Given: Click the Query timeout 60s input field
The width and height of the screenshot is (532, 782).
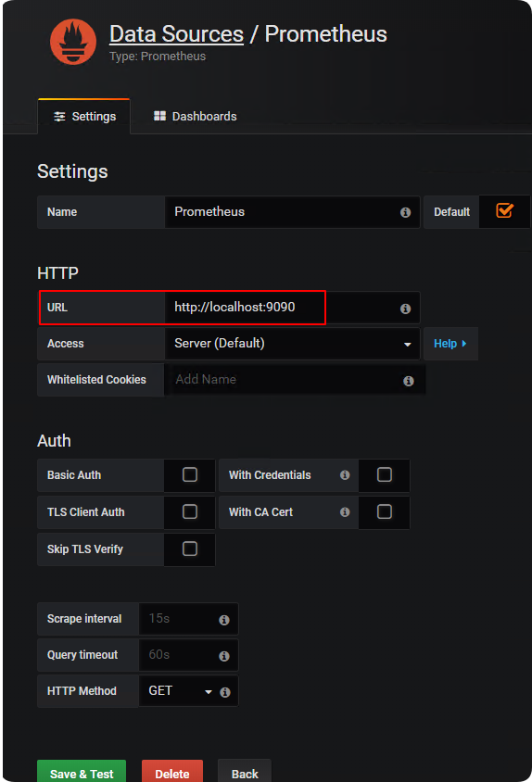Looking at the screenshot, I should click(x=188, y=655).
